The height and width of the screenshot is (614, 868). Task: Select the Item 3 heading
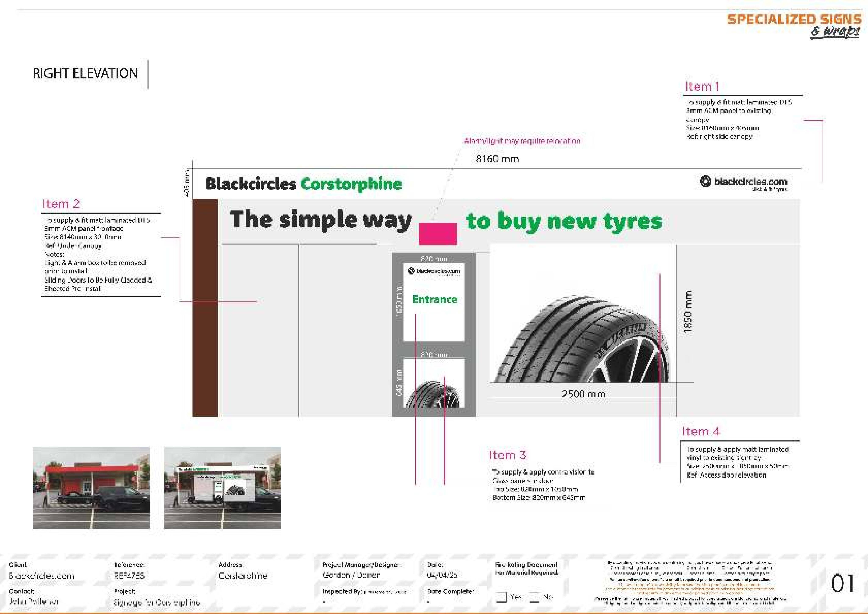[507, 455]
